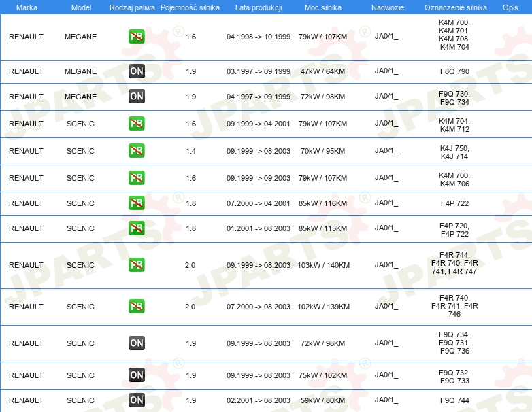This screenshot has width=532, height=412.
Task: Select date range 09.1999 -> 09.2003
Action: click(259, 178)
